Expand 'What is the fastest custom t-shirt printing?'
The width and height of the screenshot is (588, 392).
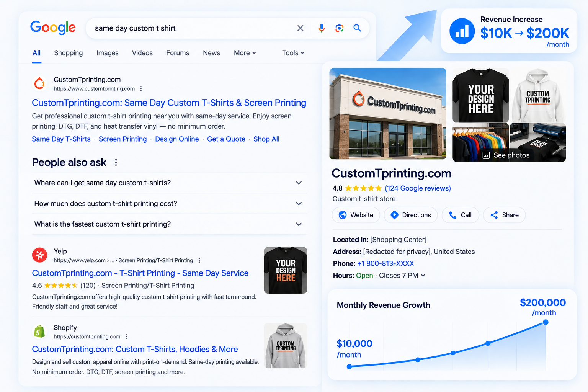[169, 224]
